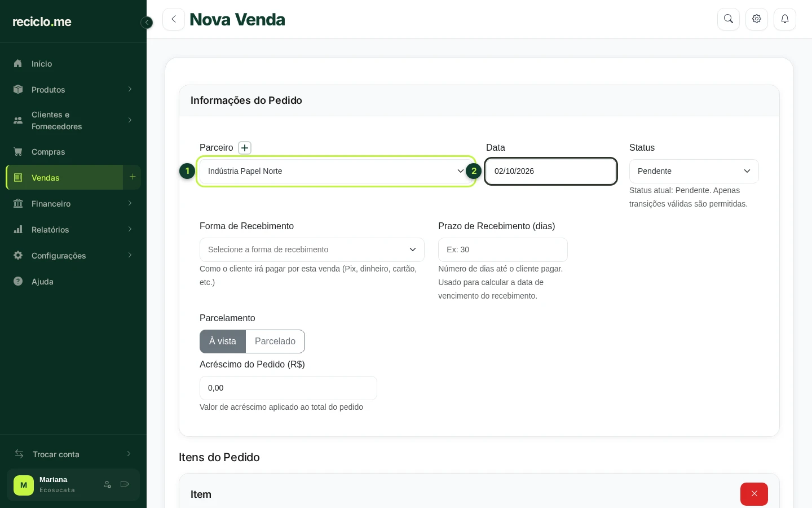Screen dimensions: 812x508
Task: Collapse the sidebar with the arrow toggle
Action: (x=147, y=23)
